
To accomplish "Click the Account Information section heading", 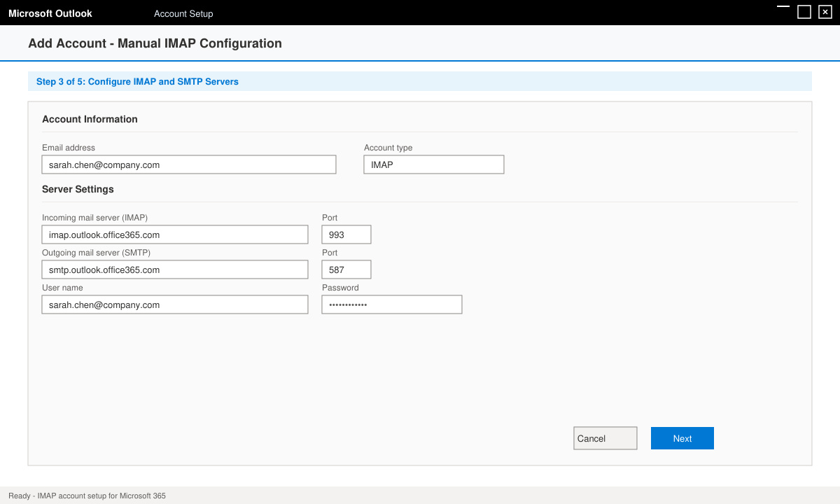I will point(90,119).
